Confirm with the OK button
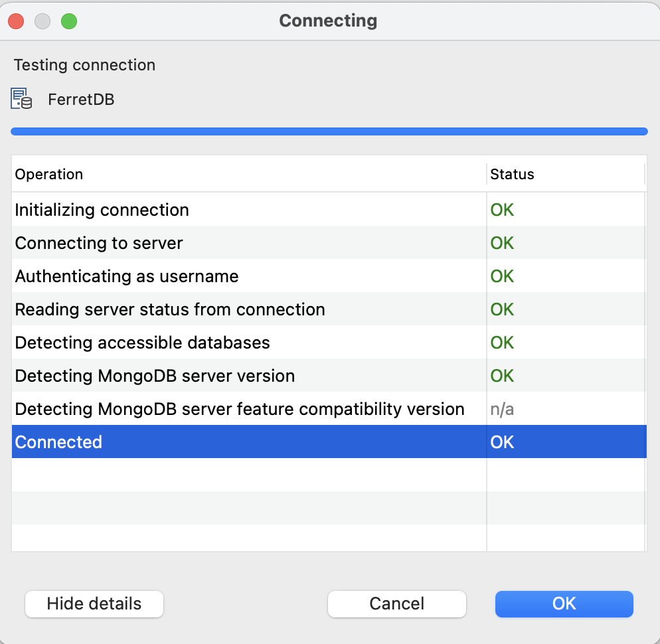Viewport: 660px width, 644px height. click(564, 604)
